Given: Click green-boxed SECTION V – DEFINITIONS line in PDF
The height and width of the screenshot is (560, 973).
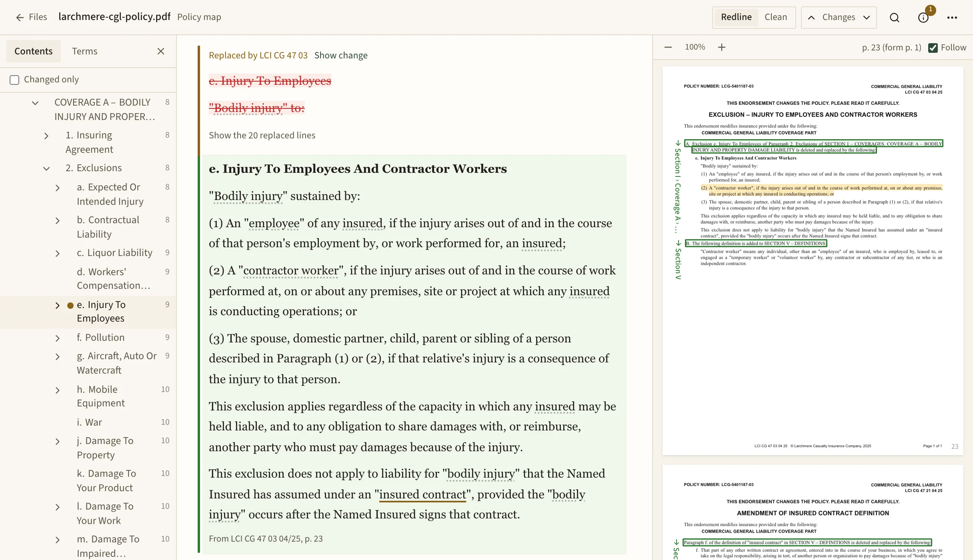Looking at the screenshot, I should click(756, 243).
